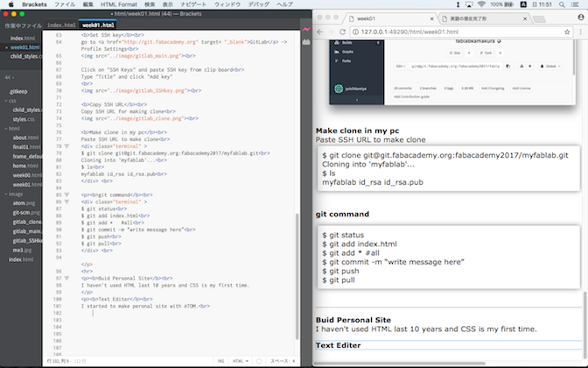Bookmark page with star icon
Image resolution: width=588 pixels, height=368 pixels.
pos(567,32)
